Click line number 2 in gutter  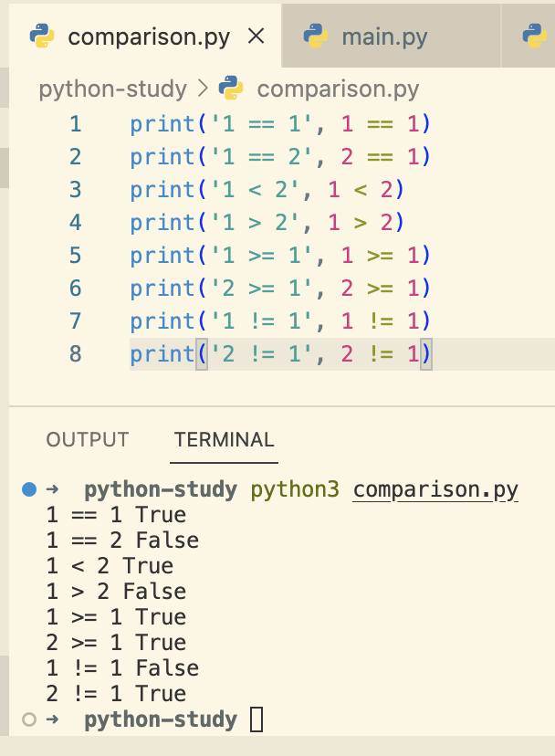(75, 157)
